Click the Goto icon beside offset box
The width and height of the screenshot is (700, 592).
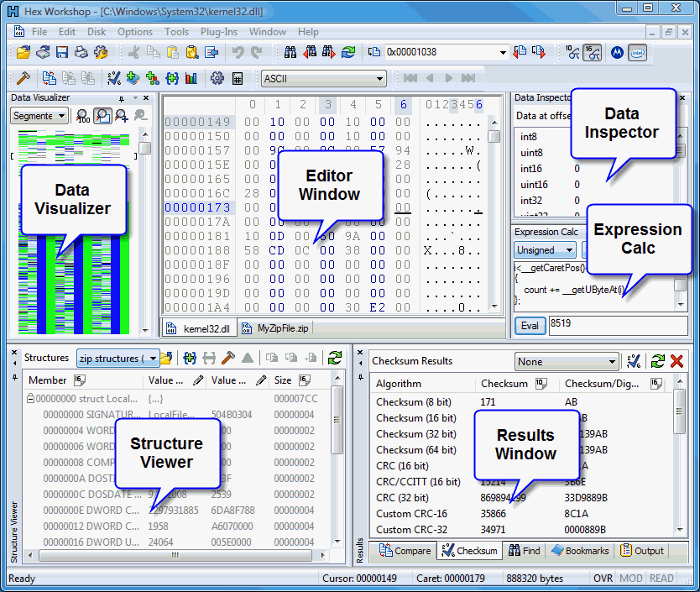(374, 52)
